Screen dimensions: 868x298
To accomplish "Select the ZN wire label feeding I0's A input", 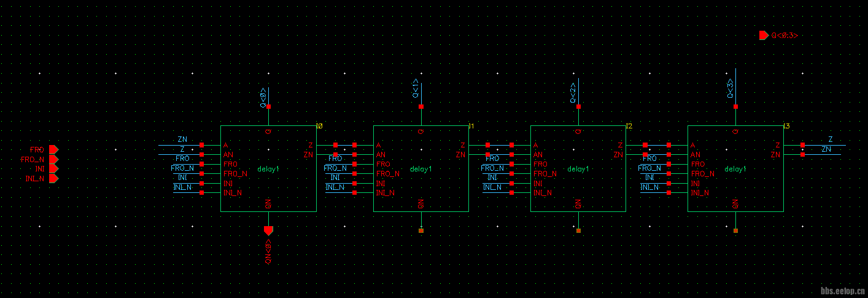I will click(182, 140).
